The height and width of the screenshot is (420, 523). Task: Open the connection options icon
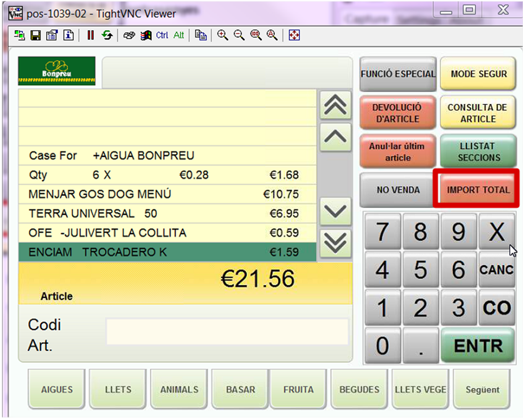[52, 36]
